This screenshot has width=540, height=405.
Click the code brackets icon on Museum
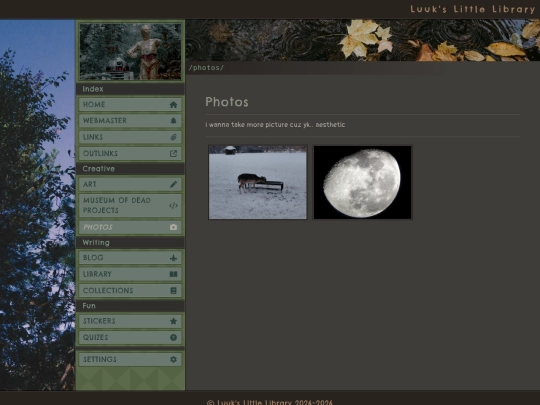[173, 206]
